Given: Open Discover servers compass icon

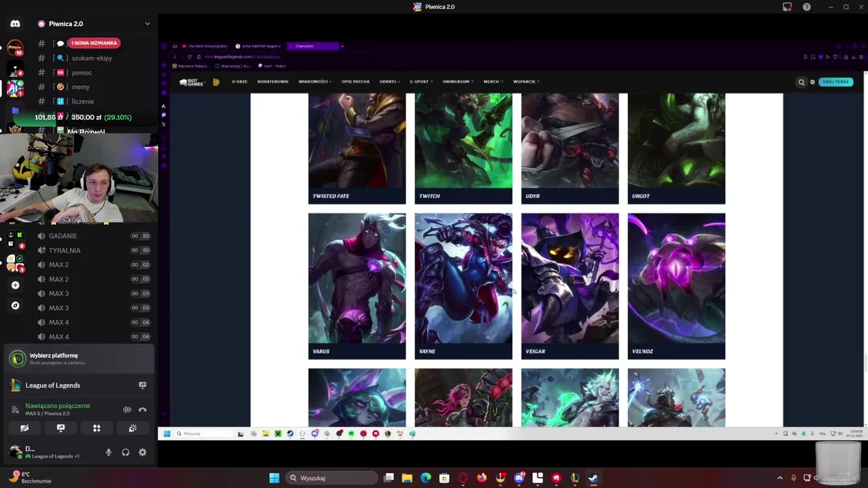Looking at the screenshot, I should 15,306.
